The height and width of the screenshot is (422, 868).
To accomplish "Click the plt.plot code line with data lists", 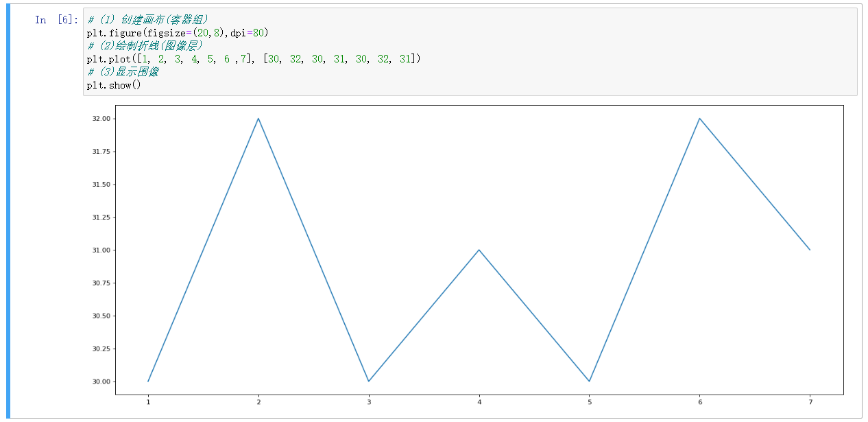I will 253,59.
